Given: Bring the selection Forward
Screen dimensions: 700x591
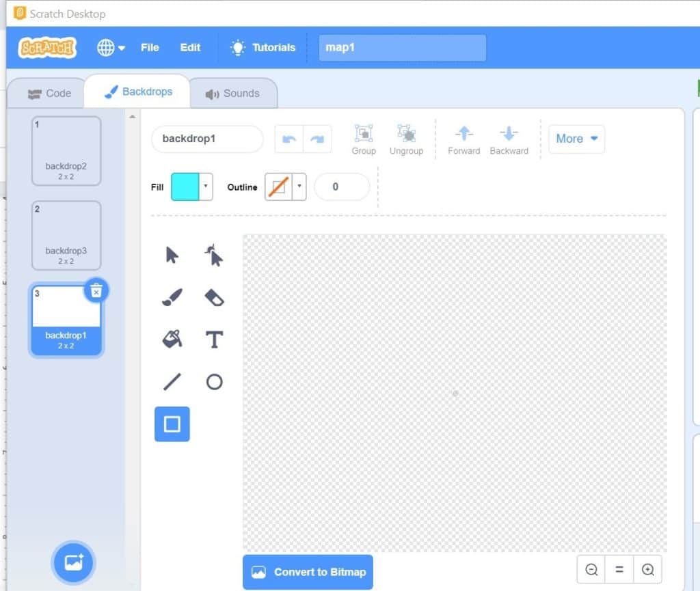Looking at the screenshot, I should point(464,139).
